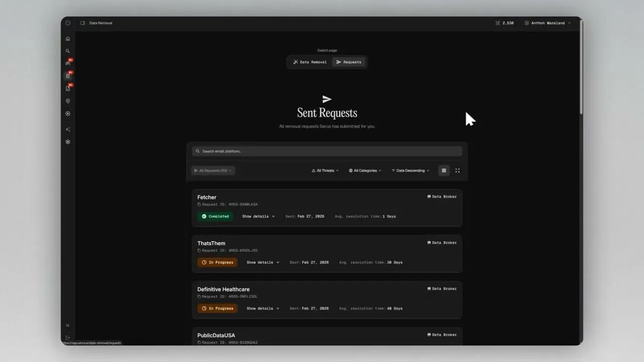
Task: Switch to the Data Removal page tab
Action: point(310,62)
